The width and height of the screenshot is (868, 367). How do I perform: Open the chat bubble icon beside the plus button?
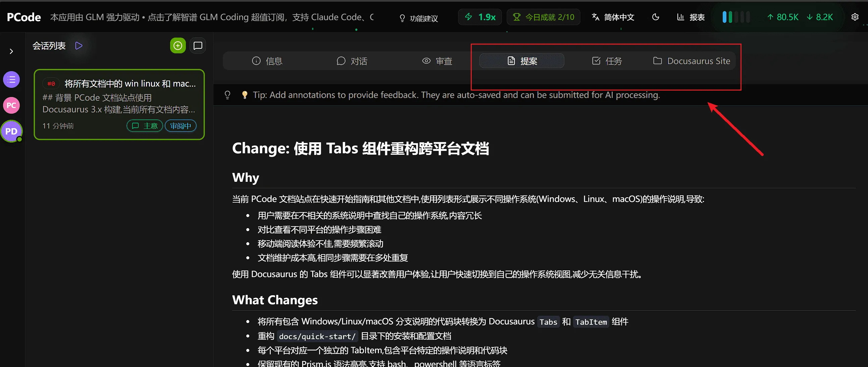[198, 45]
